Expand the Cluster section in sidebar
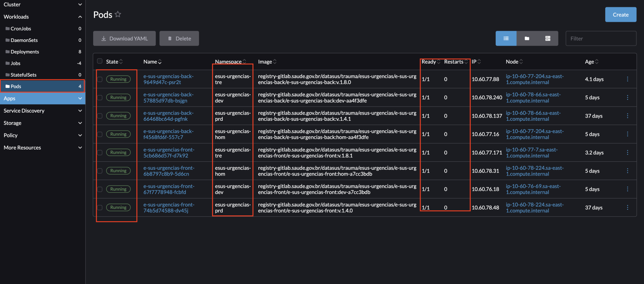Screen dimensions: 644x284 [x=80, y=5]
